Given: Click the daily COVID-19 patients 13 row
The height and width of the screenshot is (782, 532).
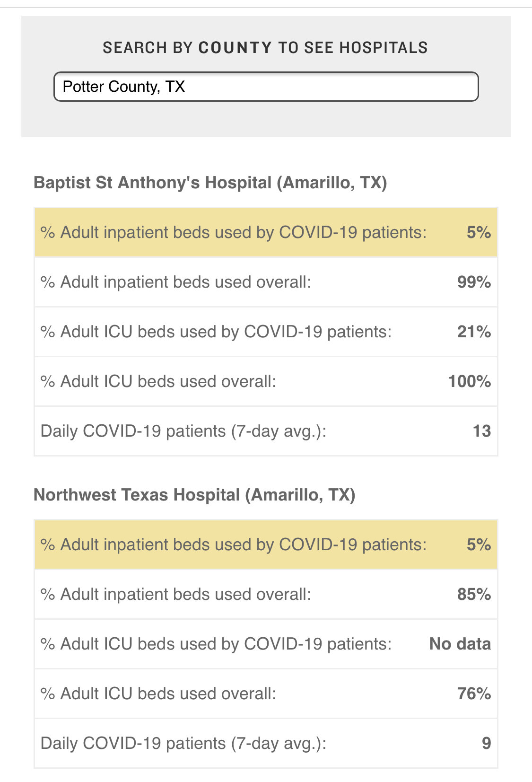Looking at the screenshot, I should pyautogui.click(x=266, y=431).
